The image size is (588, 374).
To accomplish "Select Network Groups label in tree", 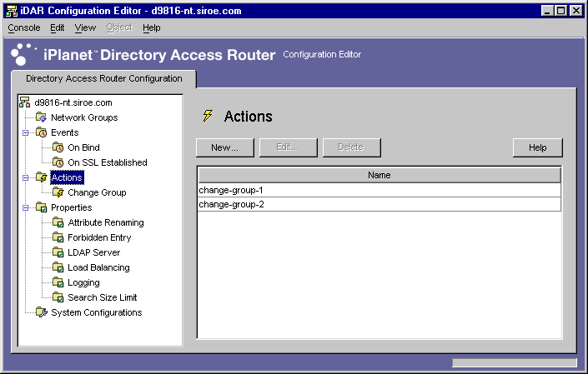I will point(84,117).
